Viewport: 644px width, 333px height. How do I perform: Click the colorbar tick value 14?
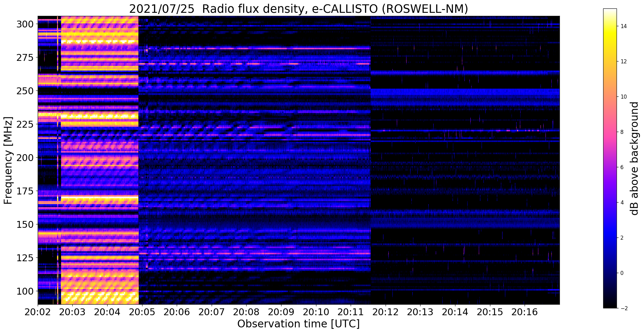(x=623, y=26)
